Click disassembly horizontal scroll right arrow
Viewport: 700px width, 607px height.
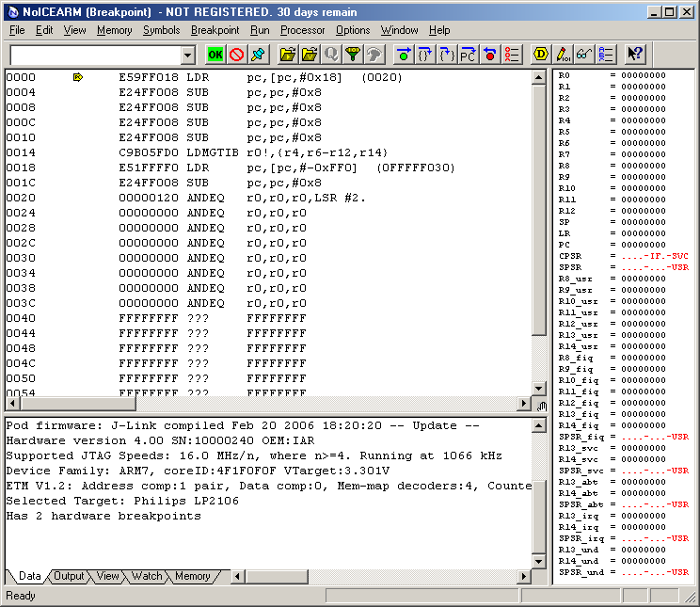[524, 404]
